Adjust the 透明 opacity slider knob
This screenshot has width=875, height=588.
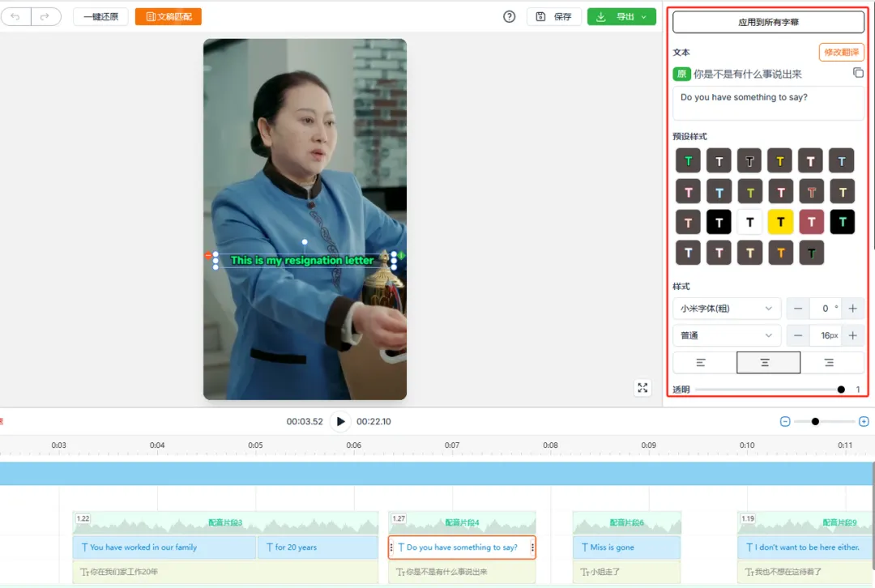pos(841,390)
